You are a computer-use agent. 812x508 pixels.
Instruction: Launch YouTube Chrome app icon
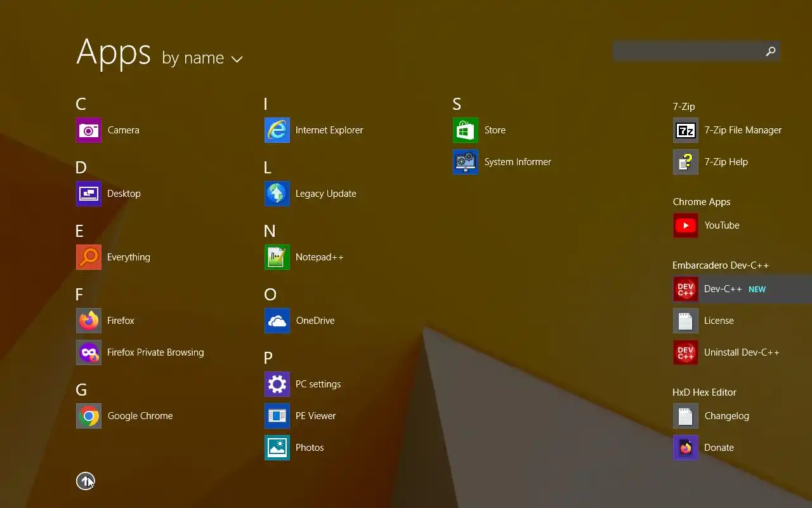pos(686,225)
